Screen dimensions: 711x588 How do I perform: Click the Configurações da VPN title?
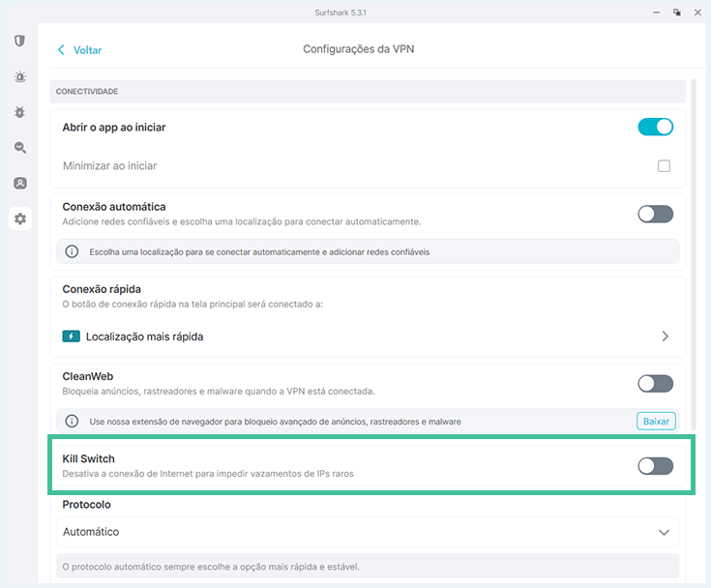358,49
